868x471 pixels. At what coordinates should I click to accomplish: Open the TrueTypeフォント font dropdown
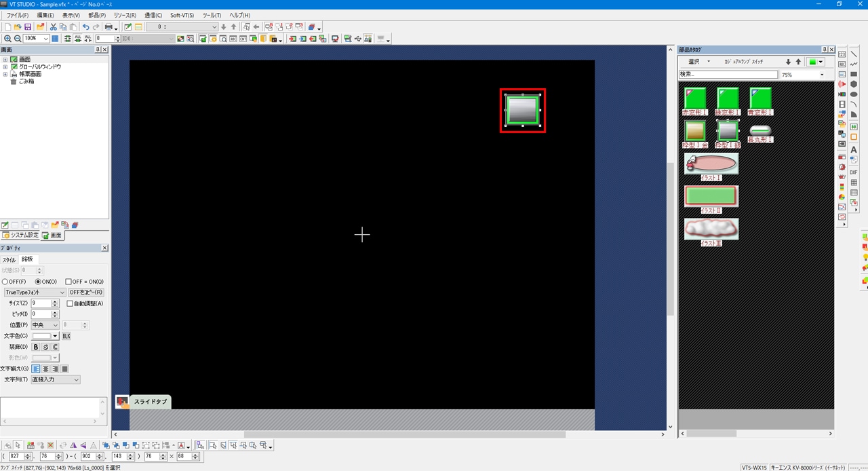35,293
